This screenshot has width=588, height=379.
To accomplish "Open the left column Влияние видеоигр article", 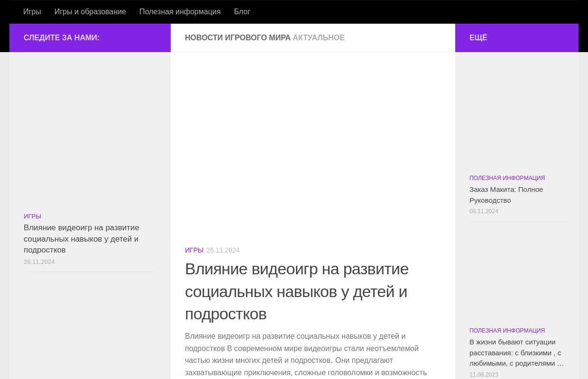I will point(81,239).
